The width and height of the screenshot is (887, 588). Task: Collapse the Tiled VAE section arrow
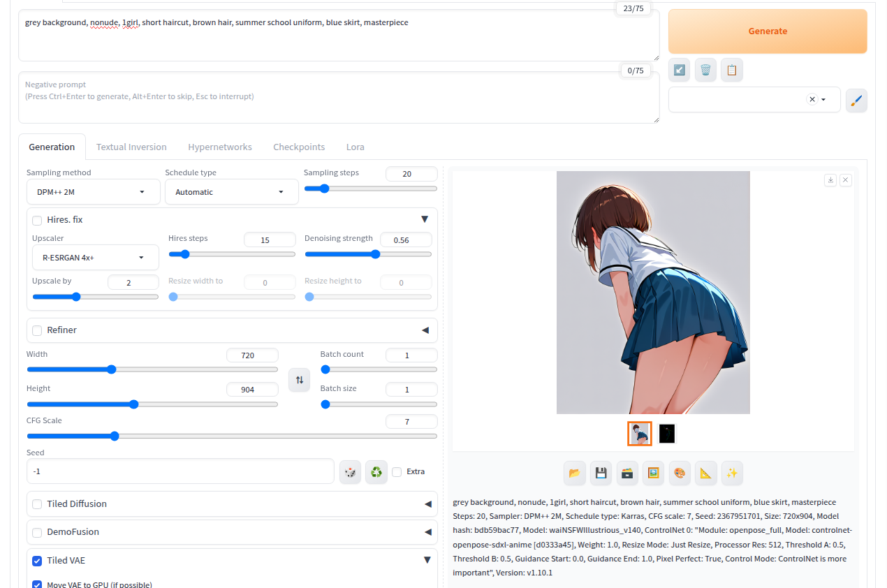pos(427,560)
